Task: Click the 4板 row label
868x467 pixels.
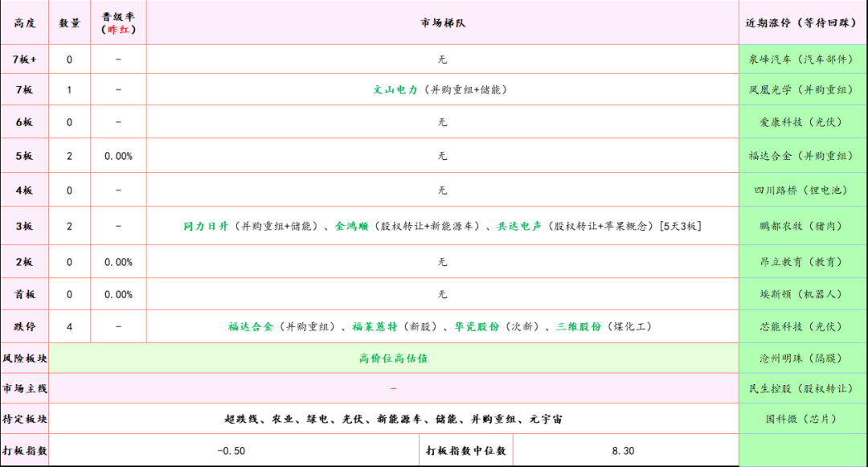Action: pyautogui.click(x=24, y=190)
